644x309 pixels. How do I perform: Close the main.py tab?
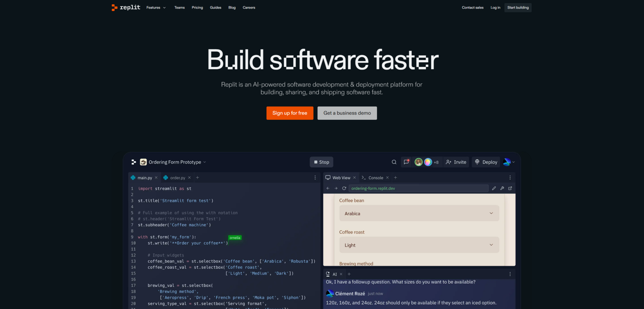point(156,178)
